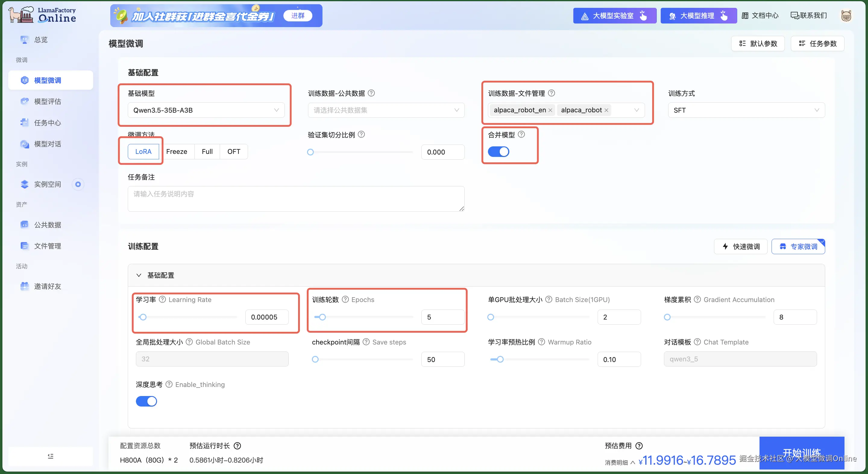
Task: Select the Freeze fine-tuning method
Action: (177, 151)
